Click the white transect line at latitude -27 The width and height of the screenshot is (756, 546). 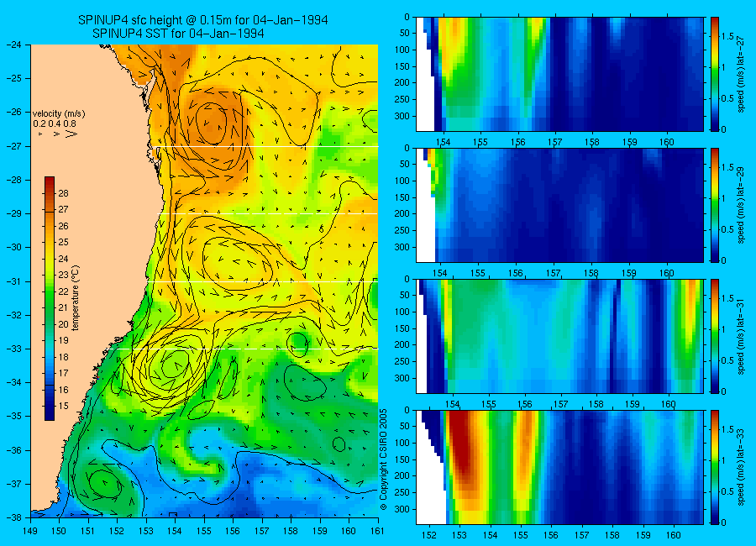coord(268,147)
